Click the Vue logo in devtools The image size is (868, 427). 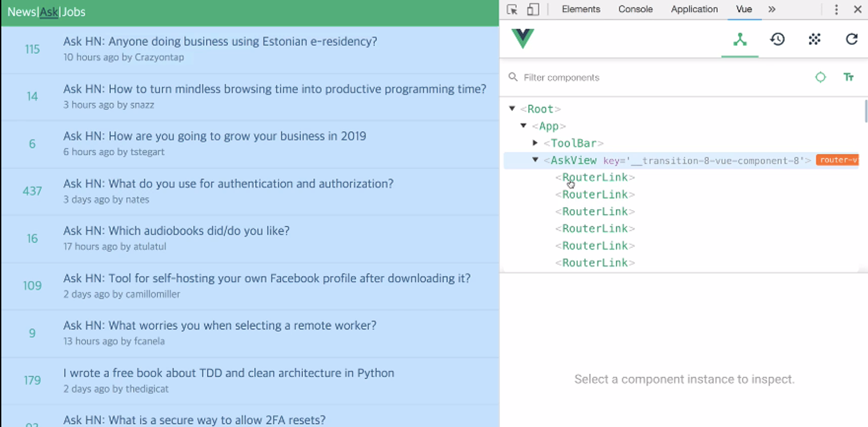522,39
